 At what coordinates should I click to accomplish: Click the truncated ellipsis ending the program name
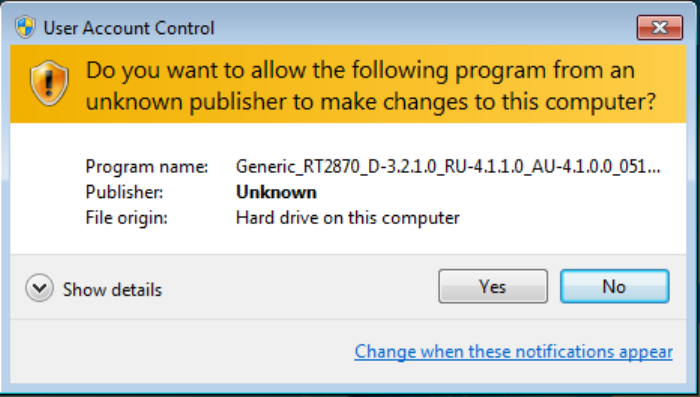(653, 168)
